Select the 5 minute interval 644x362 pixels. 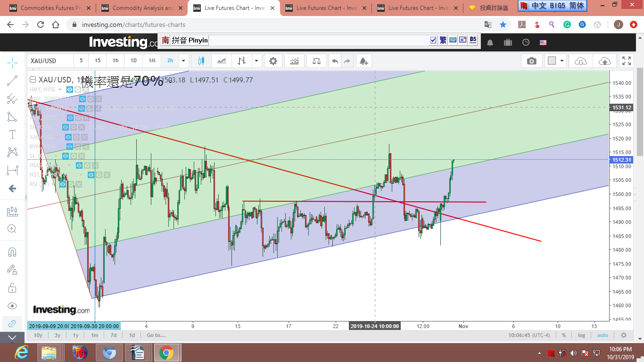81,61
